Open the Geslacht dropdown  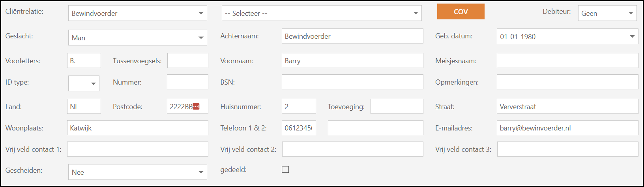[x=137, y=38]
